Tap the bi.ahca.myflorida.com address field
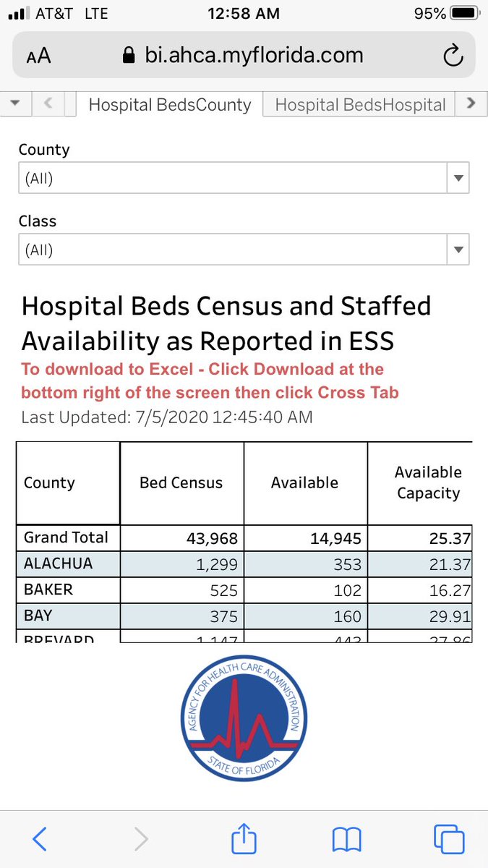The image size is (488, 868). 244,56
